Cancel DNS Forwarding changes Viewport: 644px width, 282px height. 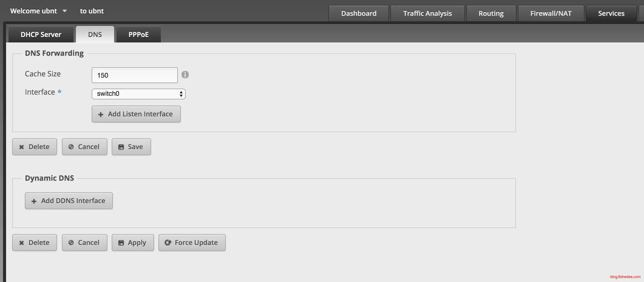(84, 147)
